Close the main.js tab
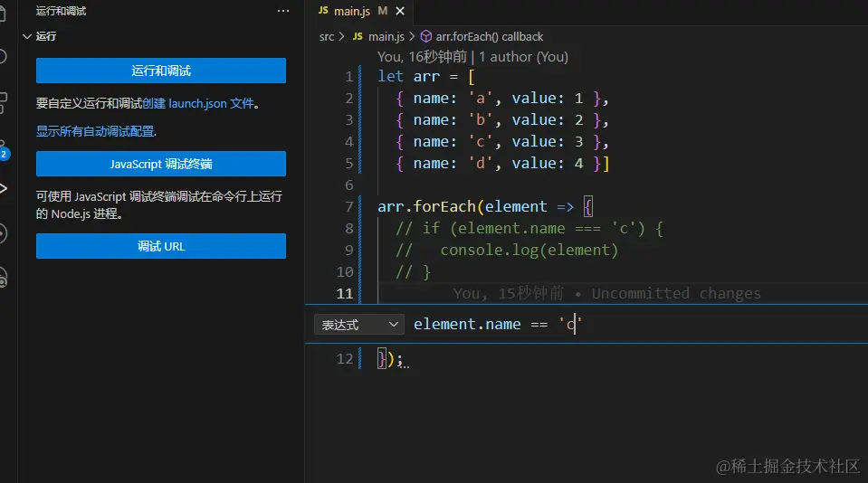 (x=400, y=11)
